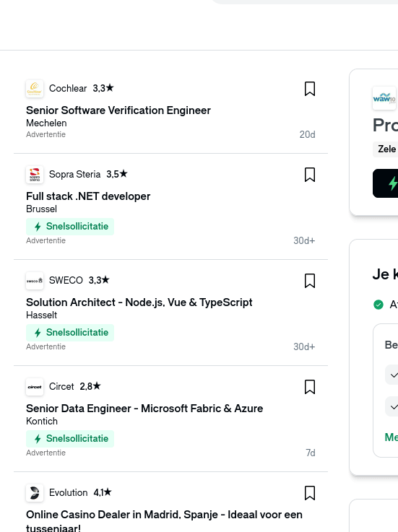
Task: Click Circet company name
Action: coord(61,387)
